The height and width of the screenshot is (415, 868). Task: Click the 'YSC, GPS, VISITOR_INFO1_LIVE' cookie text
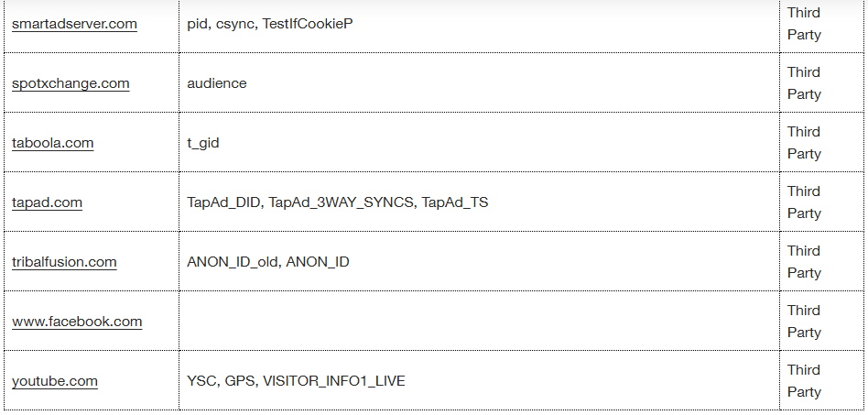tap(296, 381)
